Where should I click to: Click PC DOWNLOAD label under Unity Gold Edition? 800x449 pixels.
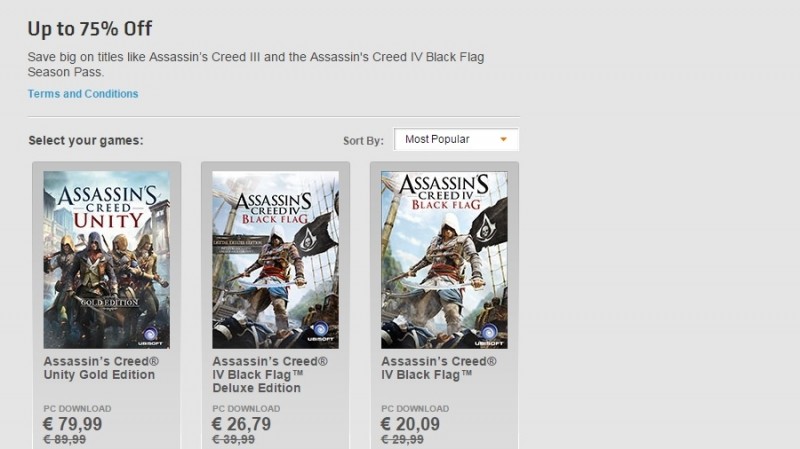(x=77, y=409)
